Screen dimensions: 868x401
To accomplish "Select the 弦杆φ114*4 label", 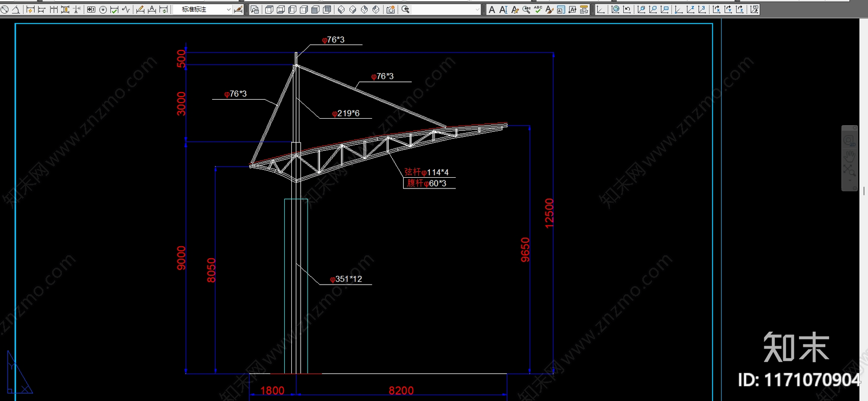I will 426,172.
